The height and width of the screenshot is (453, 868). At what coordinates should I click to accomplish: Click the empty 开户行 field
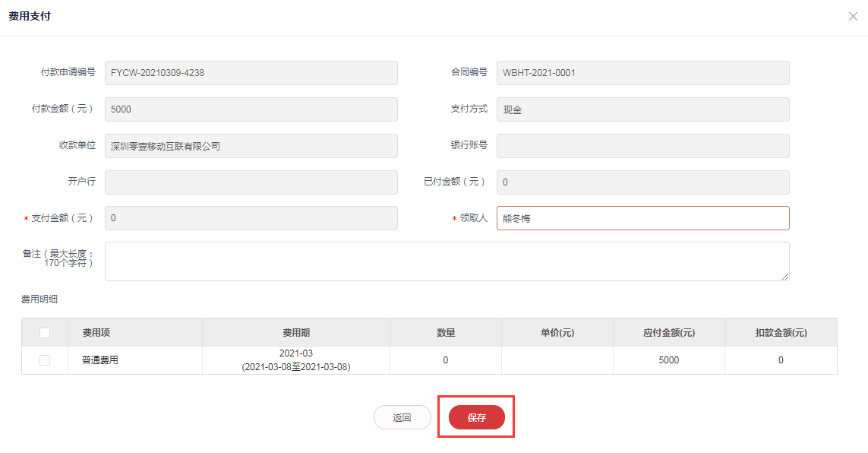coord(251,182)
